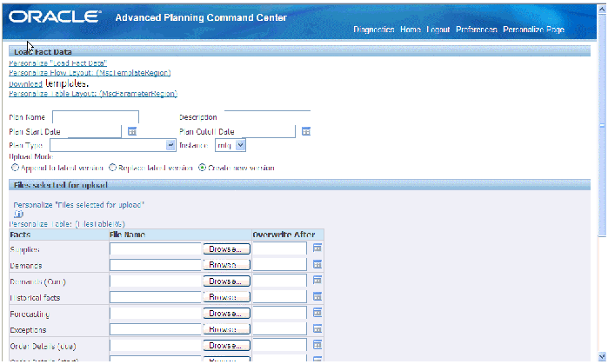Click Browse button for Supplies
The height and width of the screenshot is (364, 608).
tap(227, 249)
